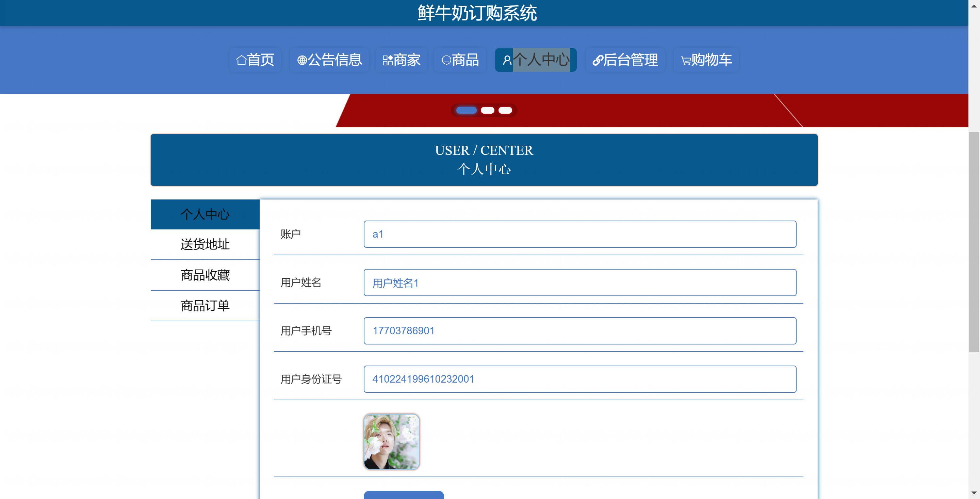Screen dimensions: 980x499
Task: Select the second carousel indicator dot
Action: (487, 110)
